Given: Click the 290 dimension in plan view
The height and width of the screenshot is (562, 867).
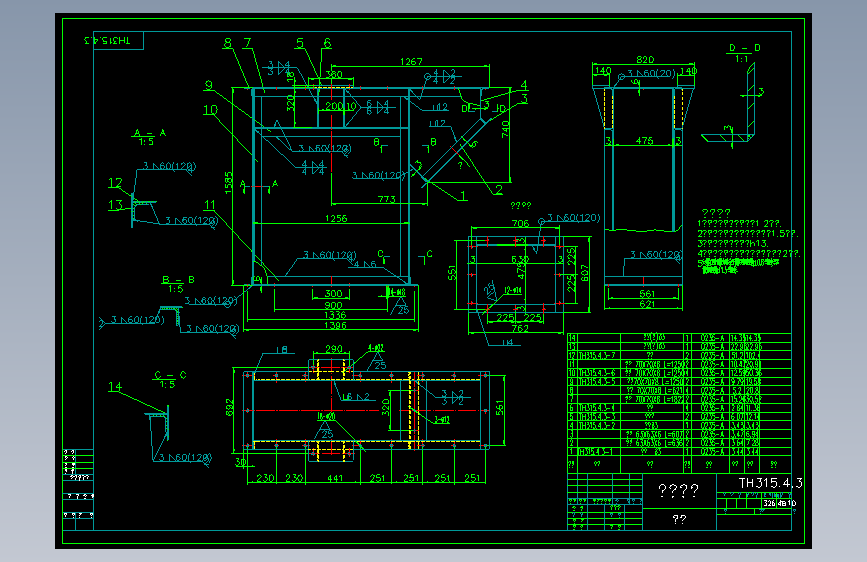Looking at the screenshot, I should click(334, 349).
